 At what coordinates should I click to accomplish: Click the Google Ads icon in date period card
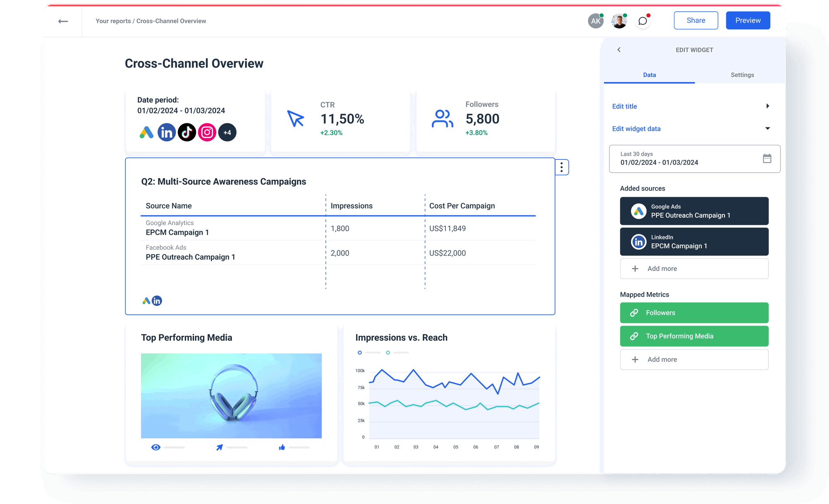tap(147, 132)
